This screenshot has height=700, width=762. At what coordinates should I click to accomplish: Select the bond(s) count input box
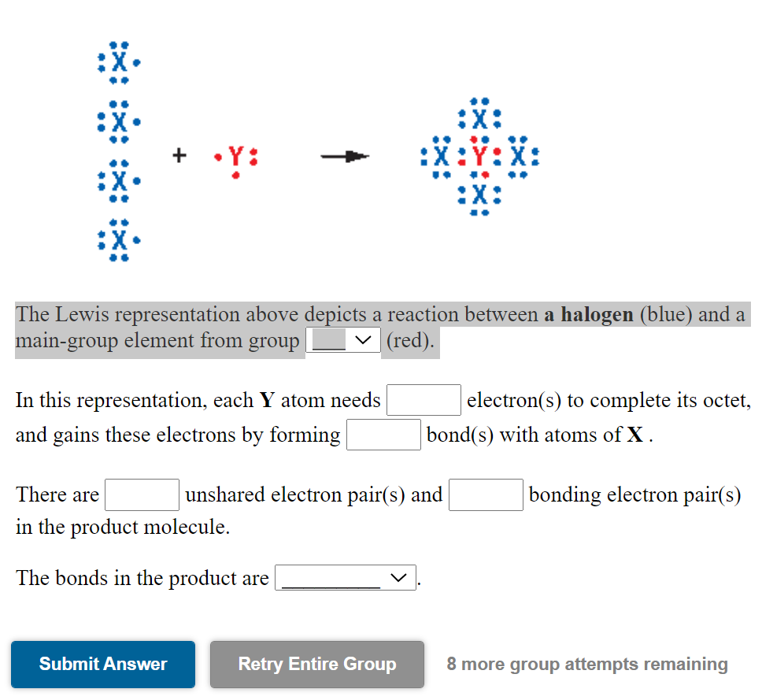click(383, 434)
